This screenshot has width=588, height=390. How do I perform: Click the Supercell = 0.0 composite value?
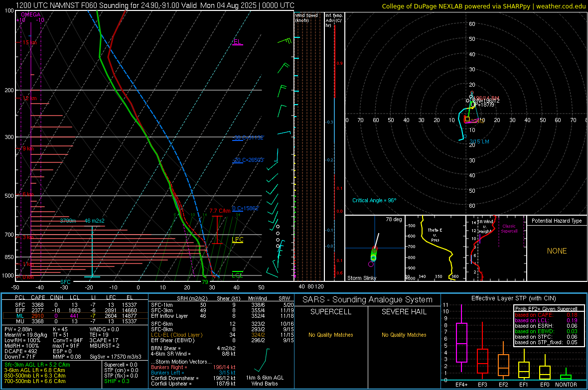click(121, 365)
